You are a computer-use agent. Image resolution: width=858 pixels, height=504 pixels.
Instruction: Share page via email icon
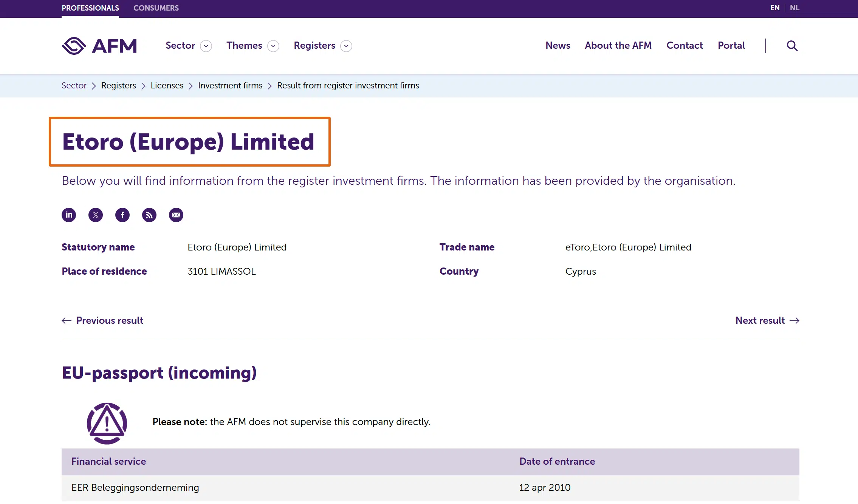(x=176, y=215)
